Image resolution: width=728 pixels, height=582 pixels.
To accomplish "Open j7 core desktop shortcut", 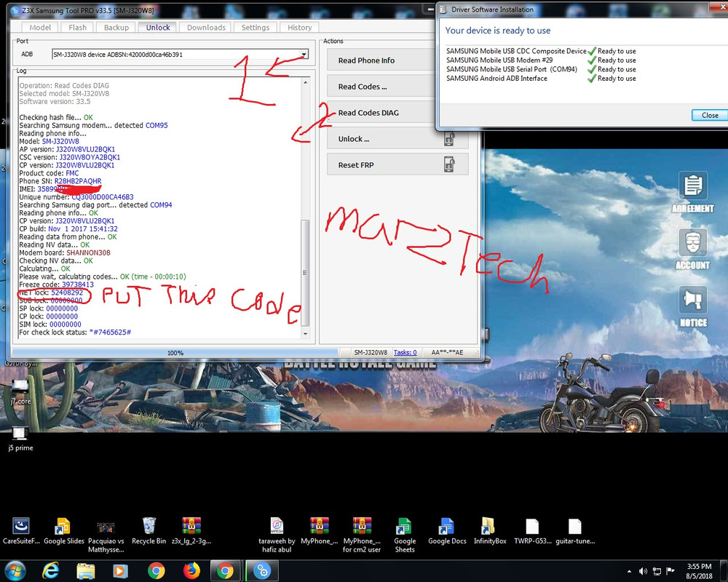I will [20, 391].
